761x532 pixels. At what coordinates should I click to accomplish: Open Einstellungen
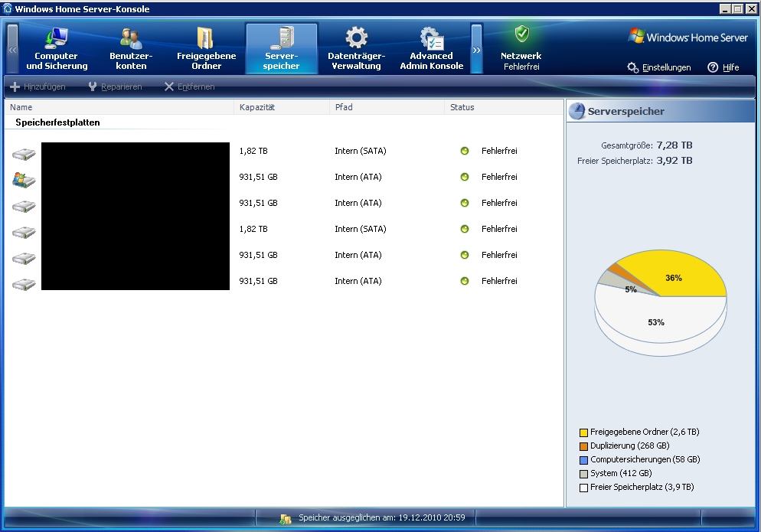(x=666, y=67)
